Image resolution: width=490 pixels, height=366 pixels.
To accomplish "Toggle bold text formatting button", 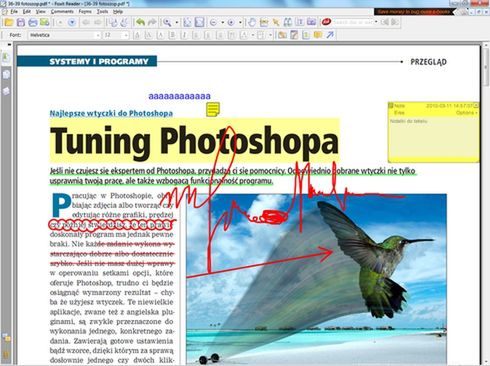I will click(x=172, y=35).
